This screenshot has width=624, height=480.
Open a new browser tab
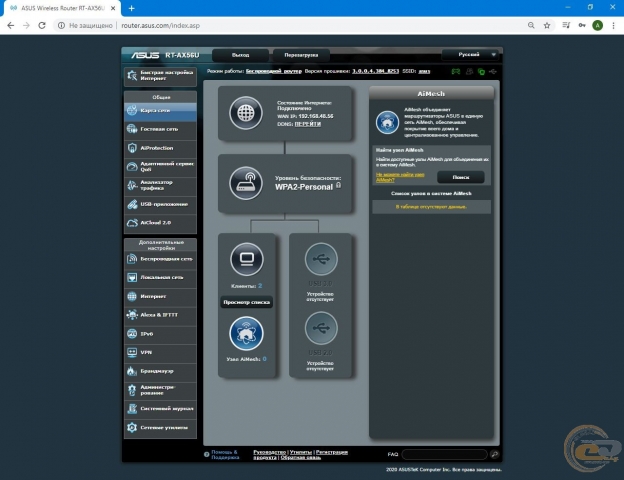(x=132, y=8)
